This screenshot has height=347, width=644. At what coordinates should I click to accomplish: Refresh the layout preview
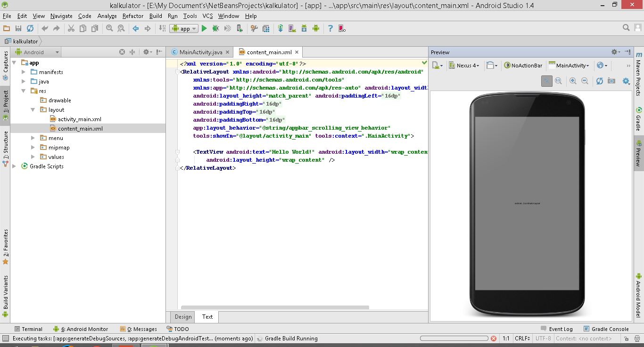tap(599, 81)
